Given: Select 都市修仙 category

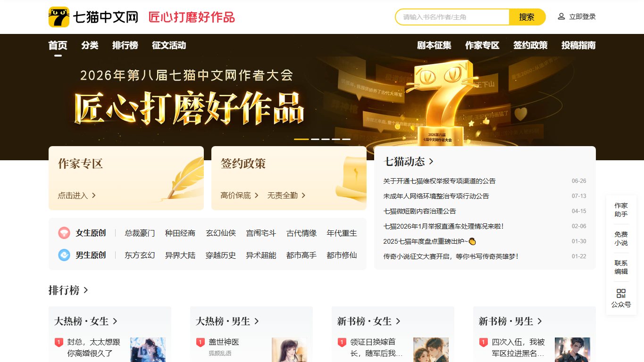Looking at the screenshot, I should click(x=342, y=255).
